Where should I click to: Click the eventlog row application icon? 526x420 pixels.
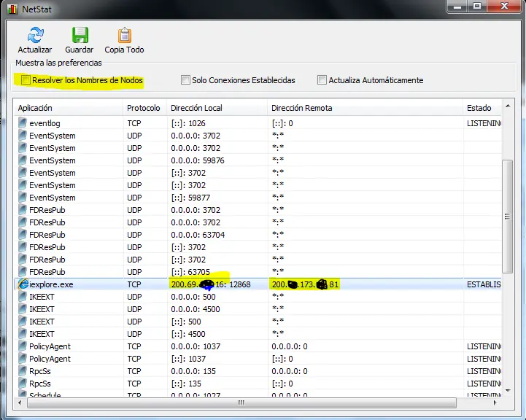click(23, 123)
